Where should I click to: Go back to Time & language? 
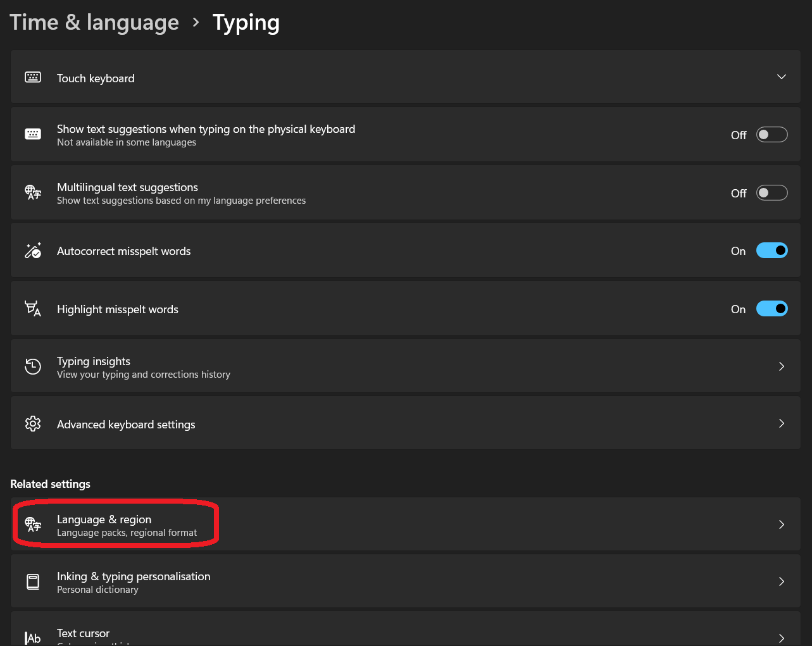tap(94, 22)
